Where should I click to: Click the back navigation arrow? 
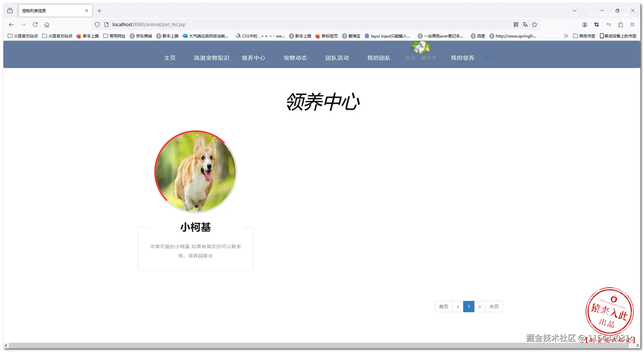pyautogui.click(x=11, y=25)
